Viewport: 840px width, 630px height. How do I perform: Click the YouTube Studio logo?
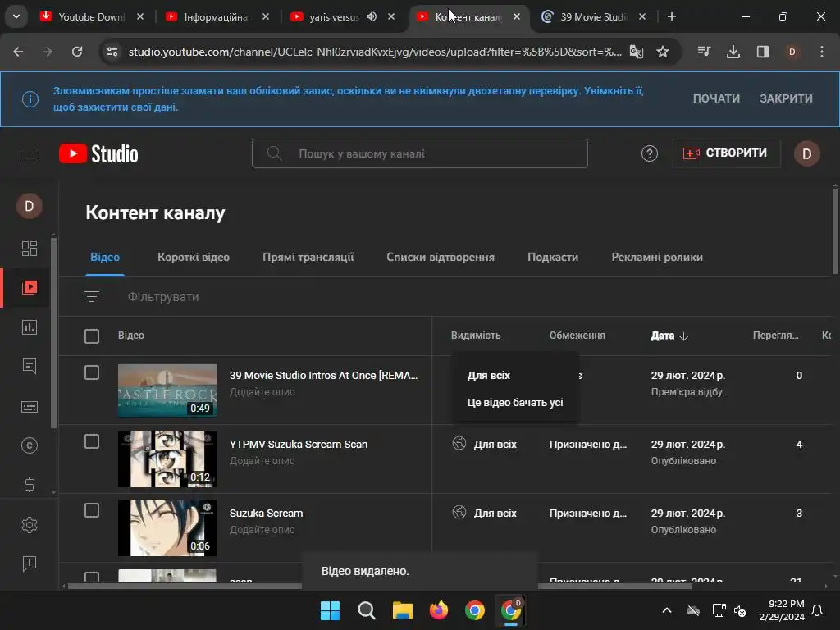click(x=98, y=153)
